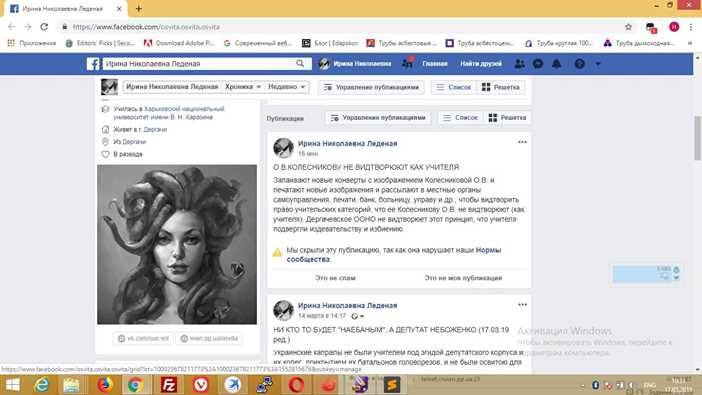This screenshot has width=702, height=395.
Task: Open Download Adobe bookmark
Action: click(x=179, y=43)
